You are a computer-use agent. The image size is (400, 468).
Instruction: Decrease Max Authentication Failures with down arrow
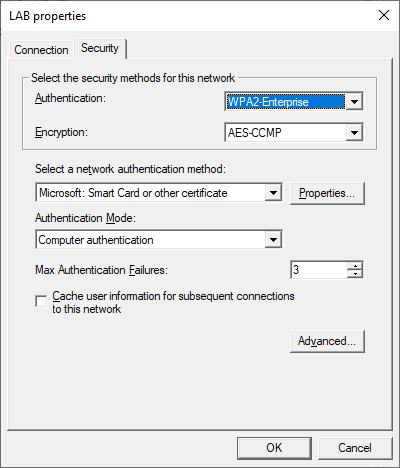coord(355,274)
